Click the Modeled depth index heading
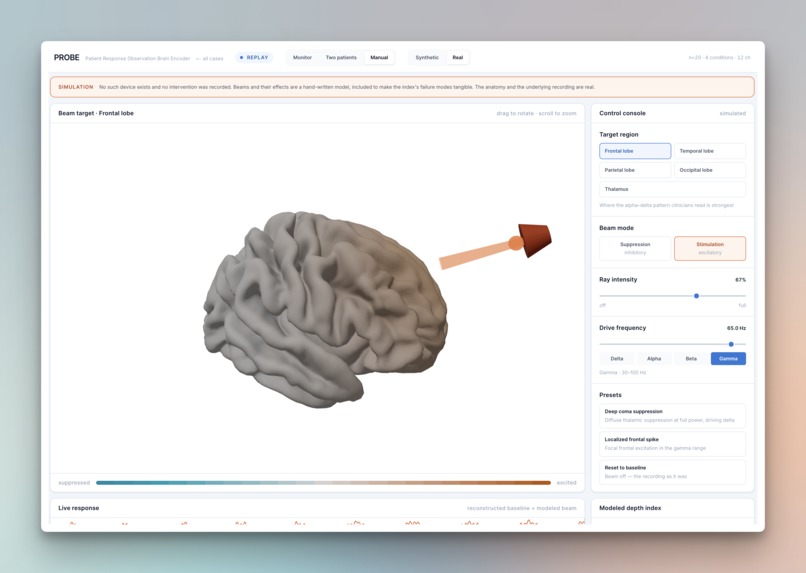 [630, 508]
